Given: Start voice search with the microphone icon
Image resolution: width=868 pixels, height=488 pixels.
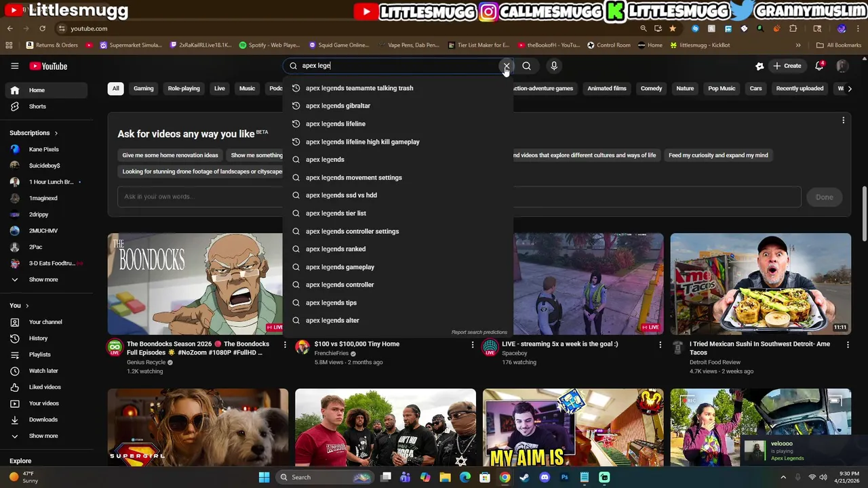Looking at the screenshot, I should 554,66.
